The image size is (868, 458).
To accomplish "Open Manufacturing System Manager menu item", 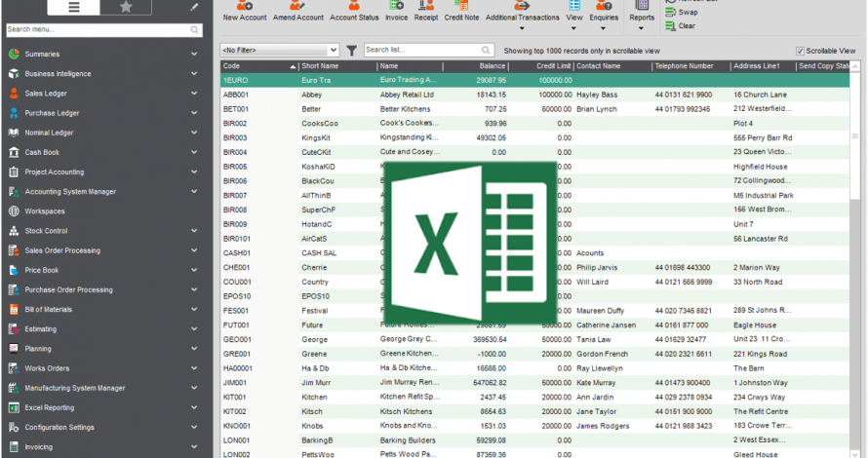I will (x=75, y=388).
